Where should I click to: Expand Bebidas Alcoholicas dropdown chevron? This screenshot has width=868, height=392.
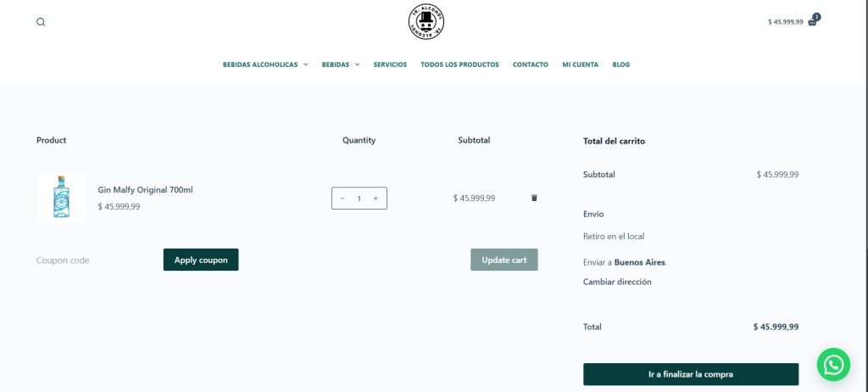[x=305, y=64]
